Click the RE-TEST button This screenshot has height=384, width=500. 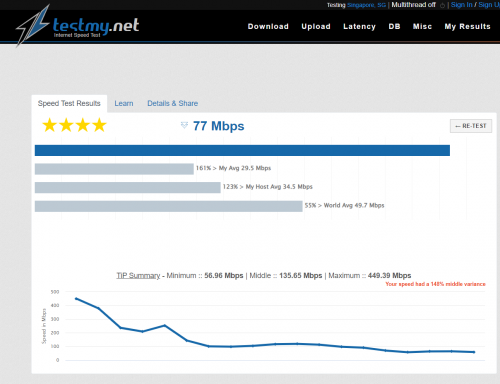tap(471, 126)
